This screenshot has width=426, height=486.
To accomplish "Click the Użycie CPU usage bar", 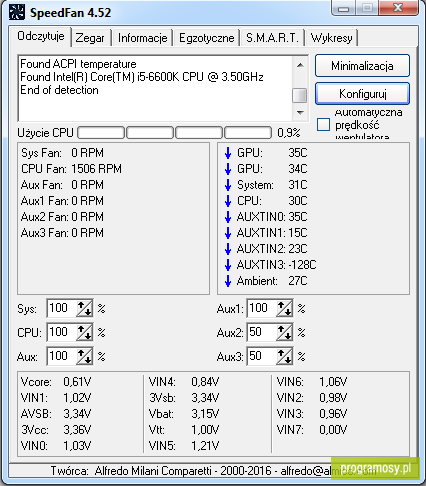I will pos(174,133).
